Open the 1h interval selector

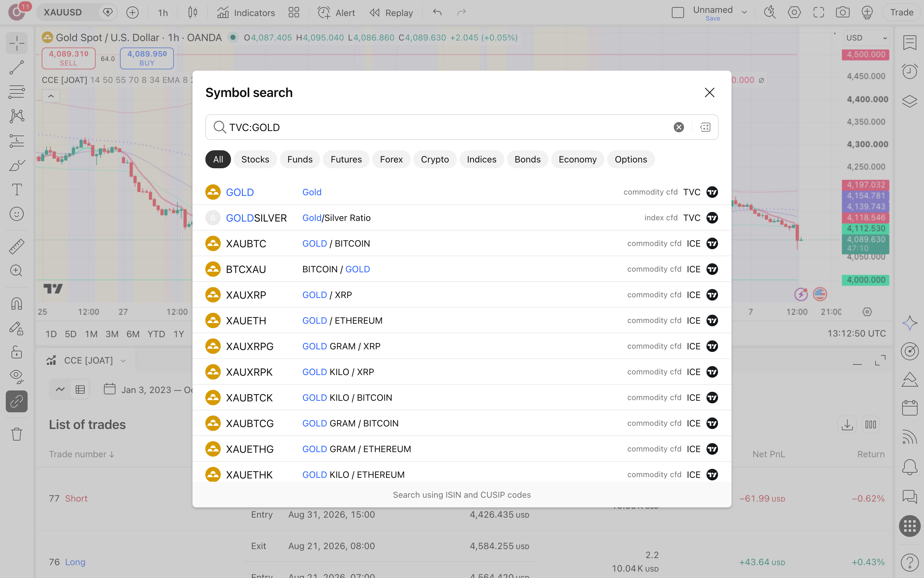tap(163, 13)
